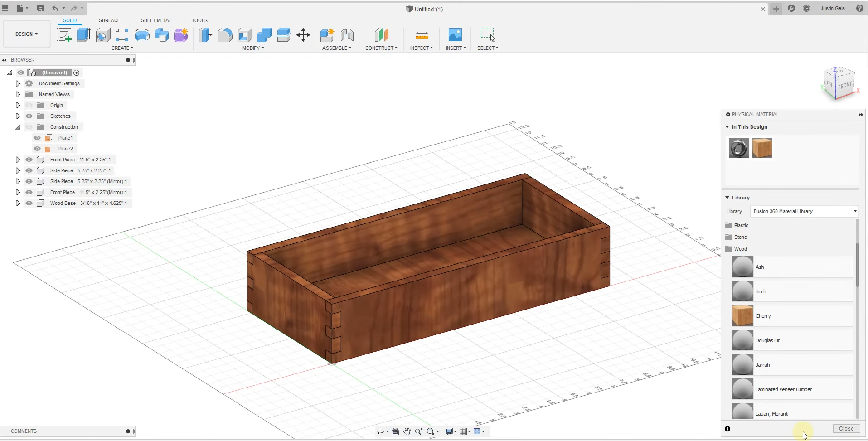Open the TOOLS ribbon tab
The width and height of the screenshot is (868, 441).
point(199,20)
